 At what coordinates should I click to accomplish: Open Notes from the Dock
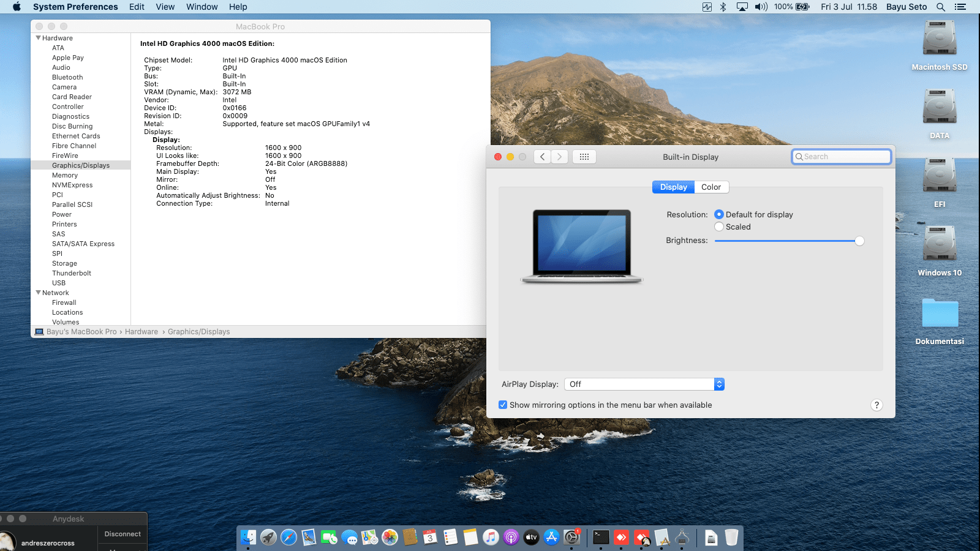click(x=470, y=538)
